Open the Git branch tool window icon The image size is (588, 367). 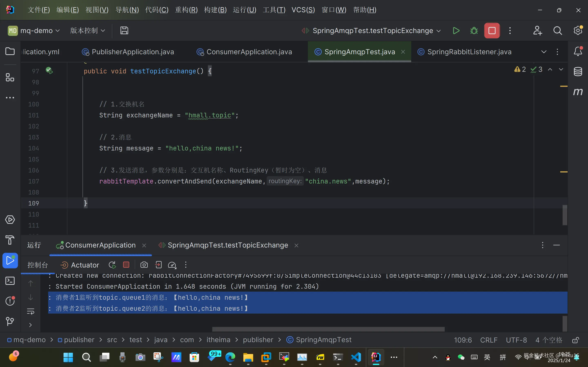coord(10,321)
